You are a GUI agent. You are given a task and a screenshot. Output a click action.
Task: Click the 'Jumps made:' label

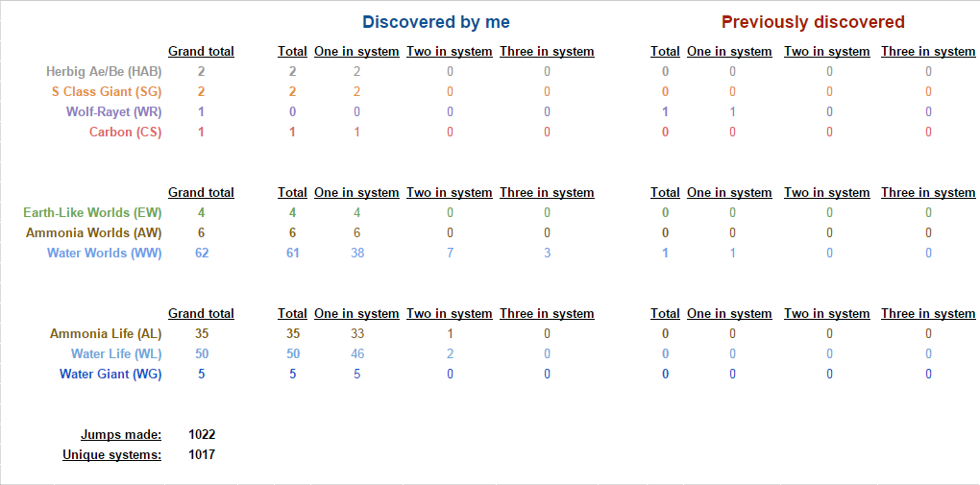click(x=121, y=434)
